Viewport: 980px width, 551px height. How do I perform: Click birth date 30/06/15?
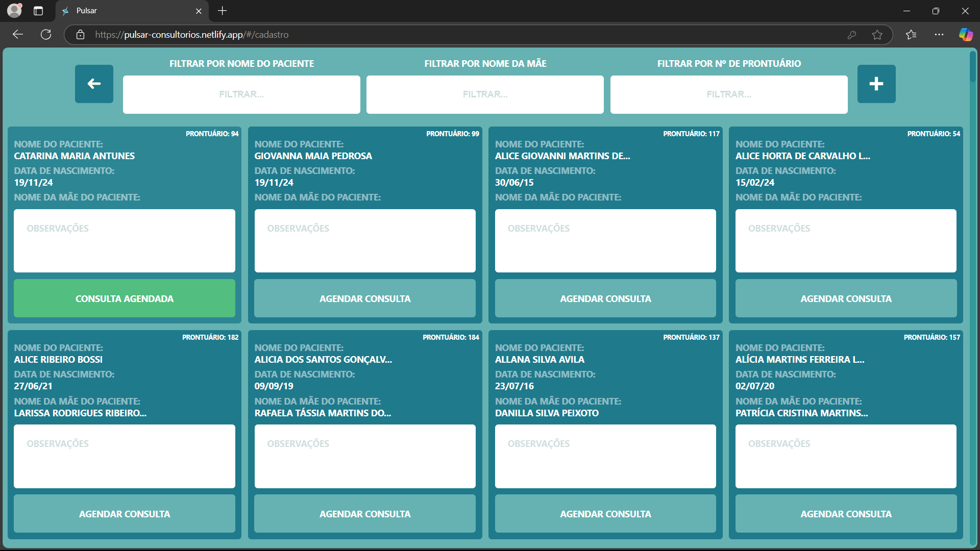514,183
